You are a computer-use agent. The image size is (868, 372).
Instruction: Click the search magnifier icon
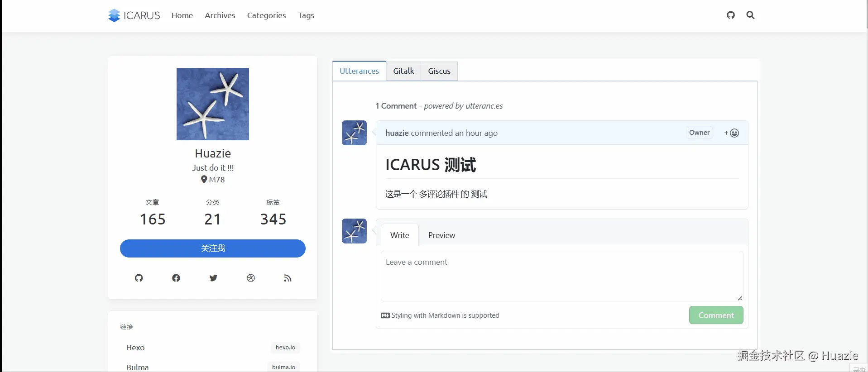(x=750, y=15)
